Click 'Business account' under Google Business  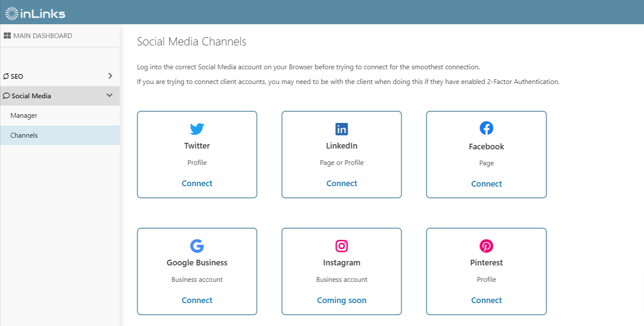(x=197, y=280)
